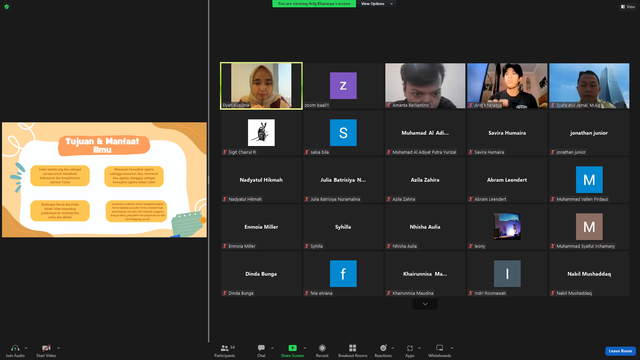Click the green encryption shield icon
Image resolution: width=640 pixels, height=360 pixels.
pos(7,7)
